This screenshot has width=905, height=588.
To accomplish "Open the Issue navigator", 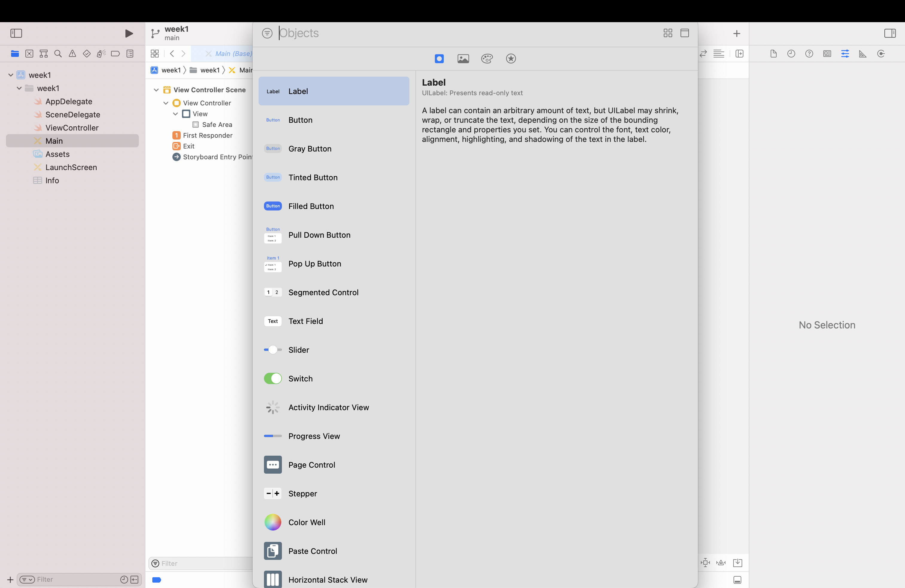I will [x=72, y=54].
